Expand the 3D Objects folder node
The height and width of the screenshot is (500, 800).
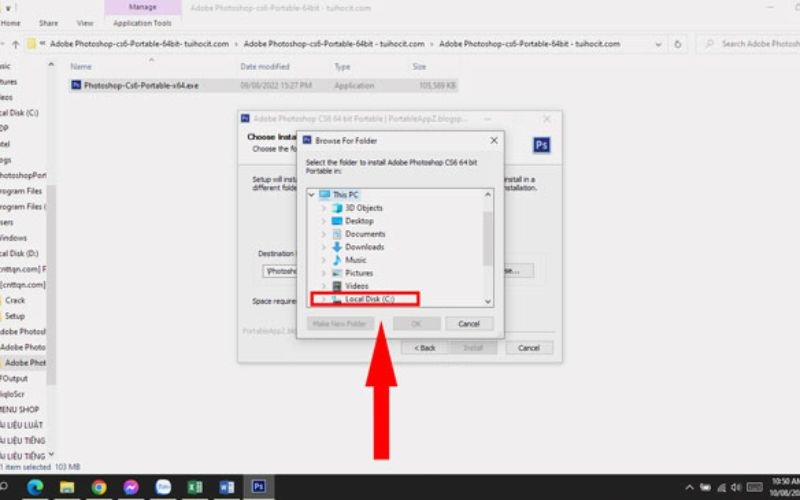[x=323, y=208]
